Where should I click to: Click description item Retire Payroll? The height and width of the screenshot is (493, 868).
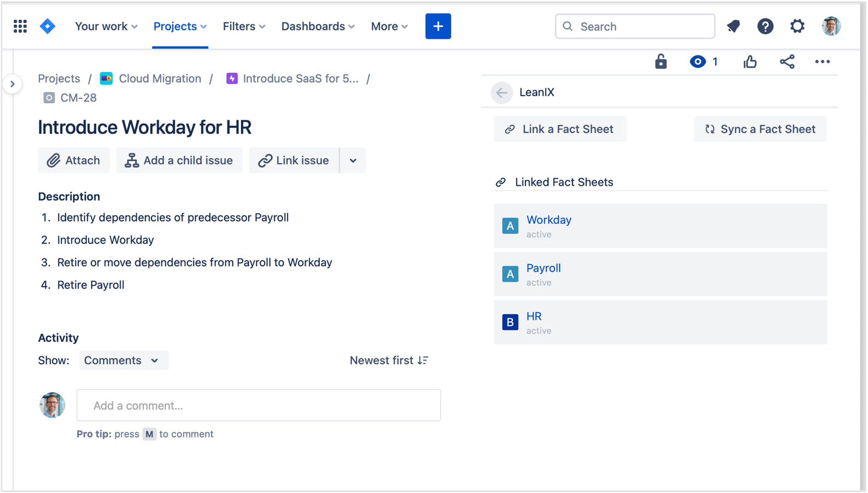(x=91, y=285)
